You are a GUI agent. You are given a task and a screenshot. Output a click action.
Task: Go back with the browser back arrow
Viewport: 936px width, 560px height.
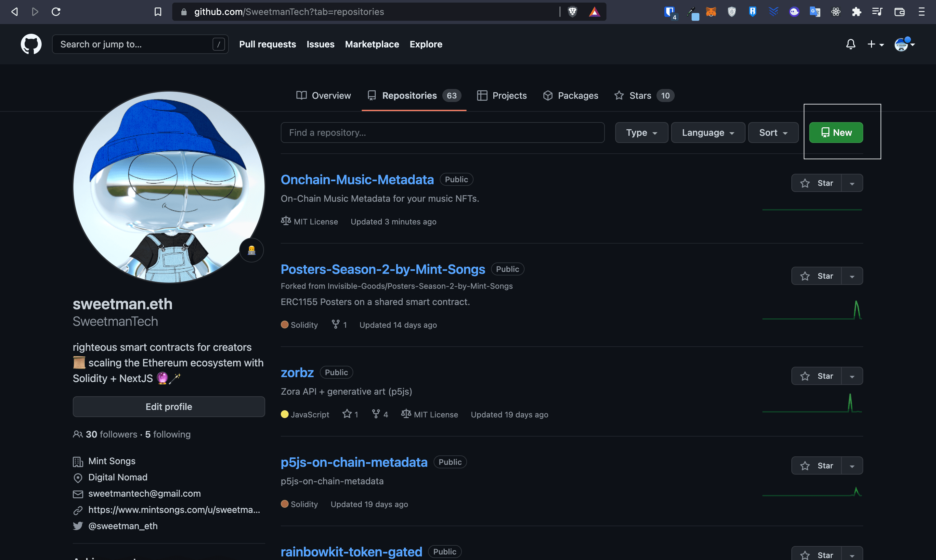pyautogui.click(x=14, y=12)
